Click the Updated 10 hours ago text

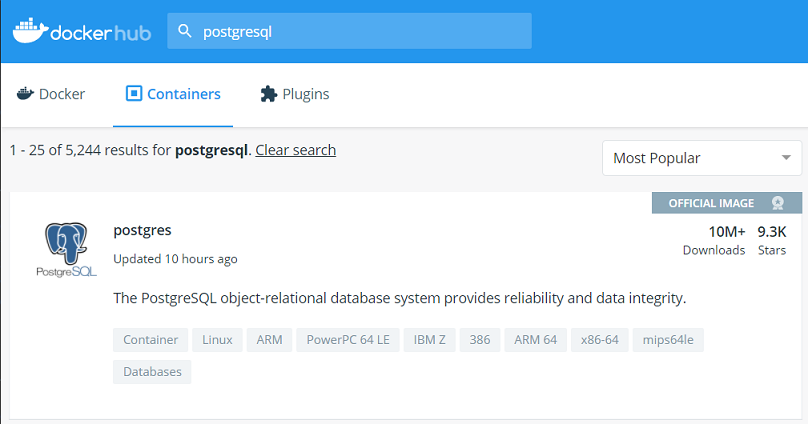[175, 259]
